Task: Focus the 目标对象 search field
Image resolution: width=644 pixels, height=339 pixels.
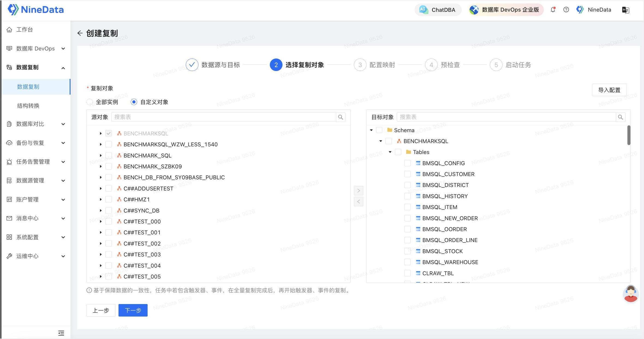Action: [506, 117]
